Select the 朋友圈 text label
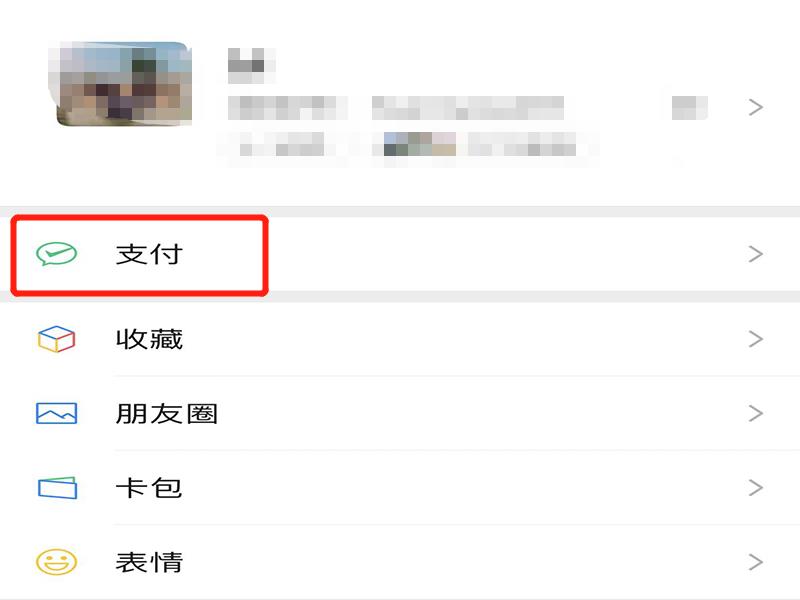The height and width of the screenshot is (600, 800). click(x=167, y=413)
